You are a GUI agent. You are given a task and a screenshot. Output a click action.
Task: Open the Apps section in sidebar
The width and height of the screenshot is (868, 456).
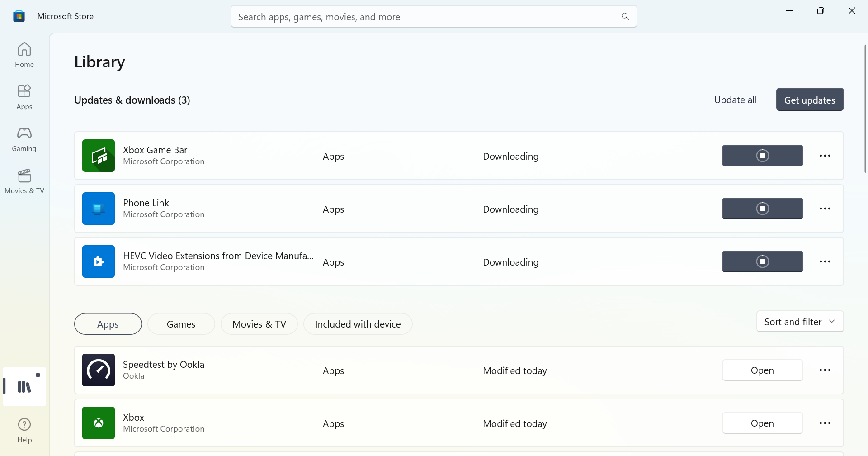click(24, 97)
